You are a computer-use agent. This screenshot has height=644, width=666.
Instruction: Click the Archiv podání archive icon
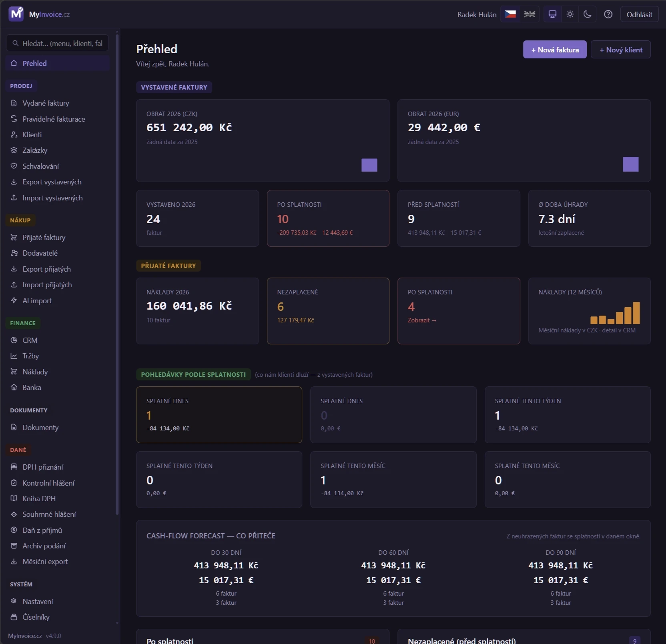coord(14,546)
